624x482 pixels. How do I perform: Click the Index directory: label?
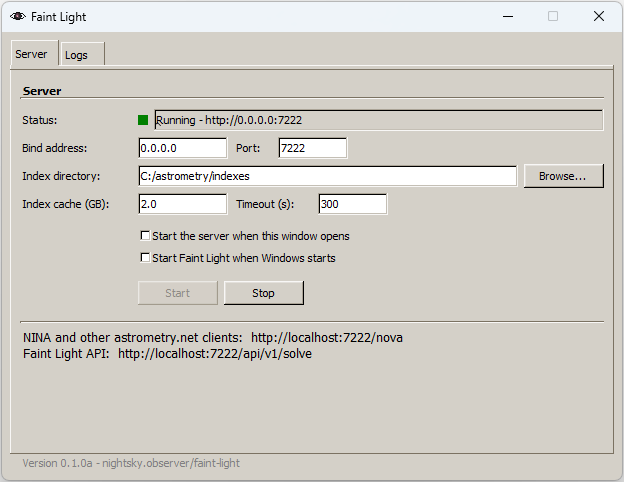61,176
